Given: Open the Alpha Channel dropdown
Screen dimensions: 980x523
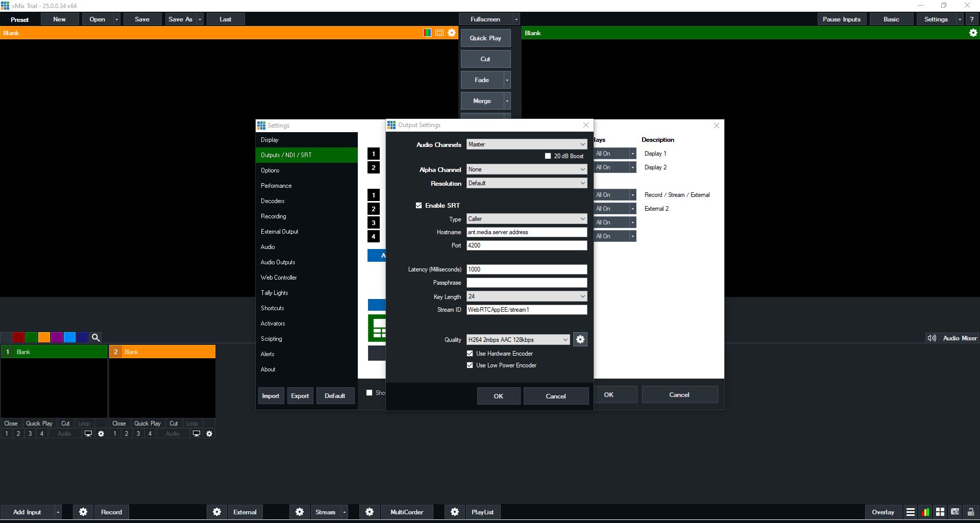Looking at the screenshot, I should 527,169.
